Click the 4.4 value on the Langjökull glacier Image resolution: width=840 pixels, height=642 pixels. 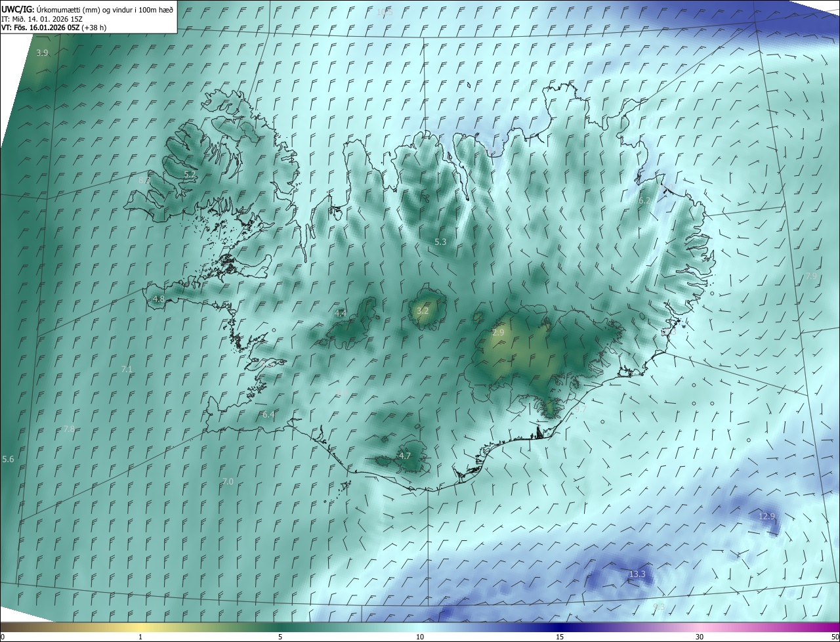[341, 314]
